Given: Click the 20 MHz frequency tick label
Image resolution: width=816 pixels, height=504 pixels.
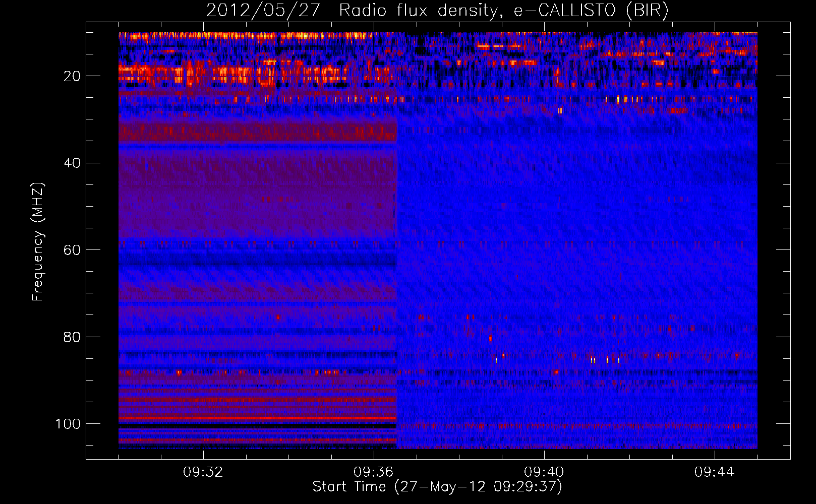Looking at the screenshot, I should click(x=72, y=76).
